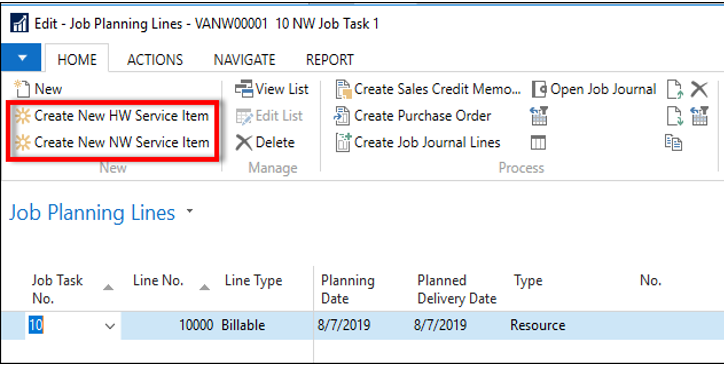Open the REPORT ribbon tab

pyautogui.click(x=330, y=60)
